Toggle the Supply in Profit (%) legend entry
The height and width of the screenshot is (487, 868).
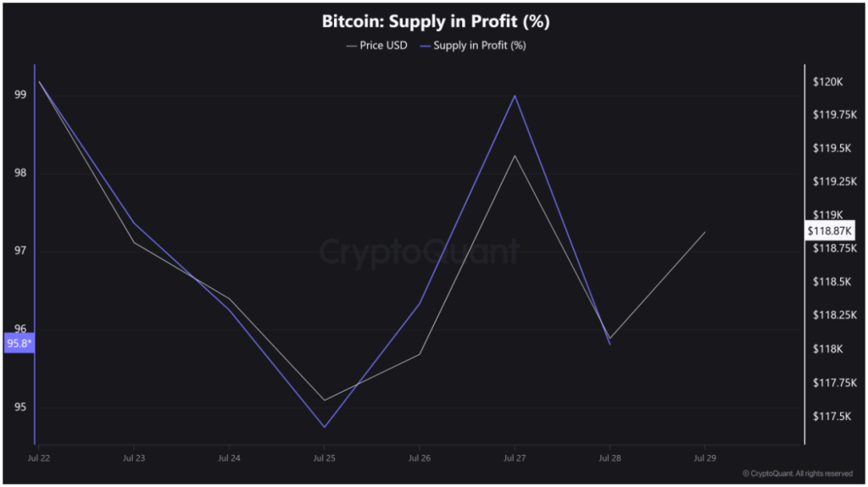pyautogui.click(x=473, y=46)
